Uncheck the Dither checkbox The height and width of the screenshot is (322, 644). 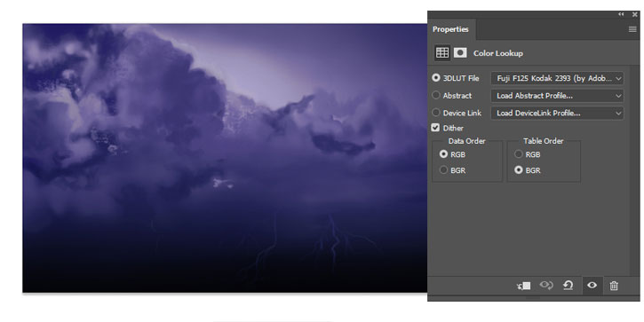pyautogui.click(x=435, y=128)
